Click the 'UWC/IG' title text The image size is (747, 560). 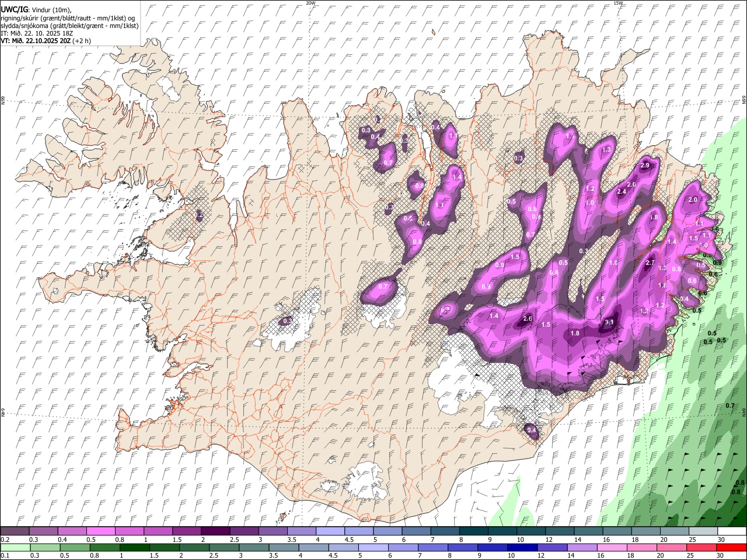click(15, 10)
